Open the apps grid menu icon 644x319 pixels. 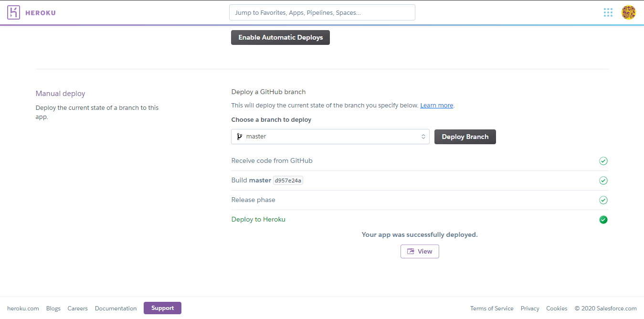pyautogui.click(x=608, y=12)
